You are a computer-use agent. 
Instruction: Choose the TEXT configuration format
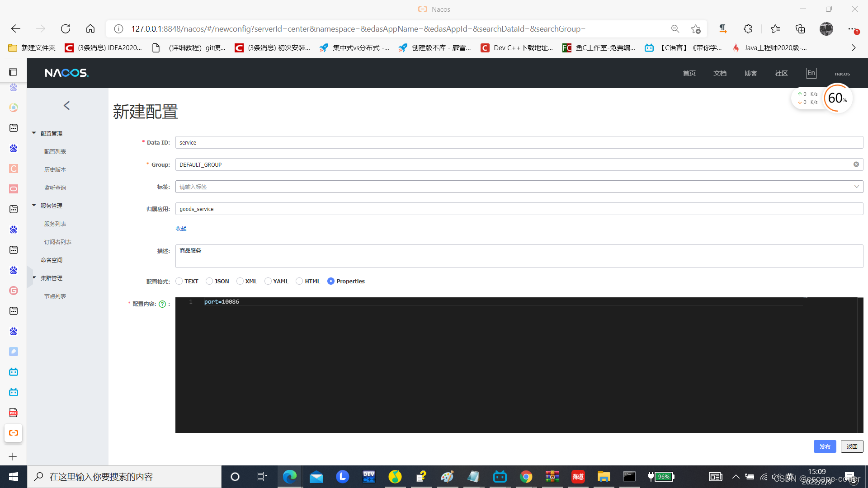pos(179,282)
